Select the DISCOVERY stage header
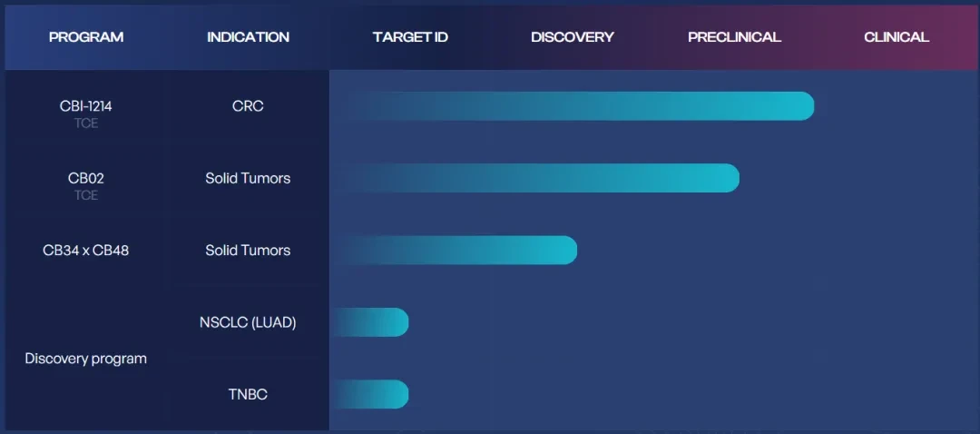This screenshot has height=434, width=980. point(573,37)
